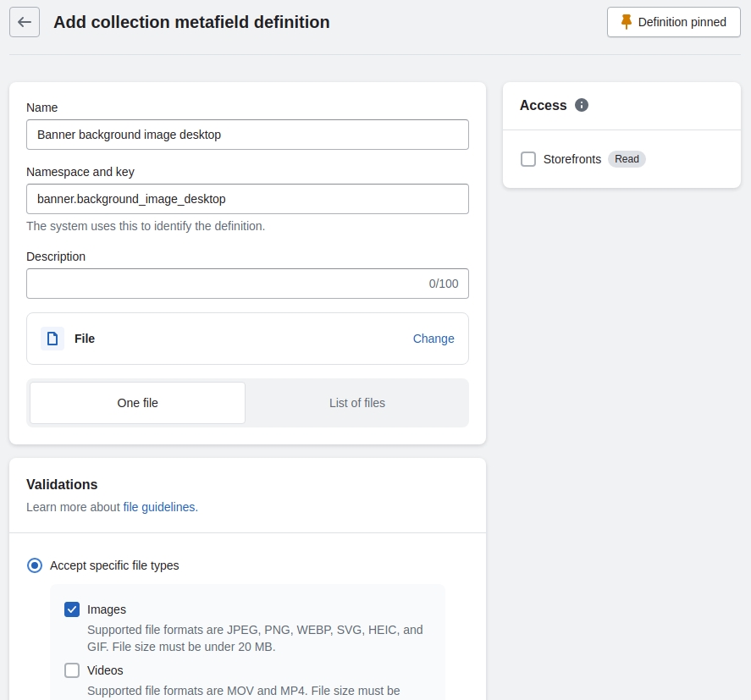Tick the Storefronts access checkbox
751x700 pixels.
pos(528,159)
